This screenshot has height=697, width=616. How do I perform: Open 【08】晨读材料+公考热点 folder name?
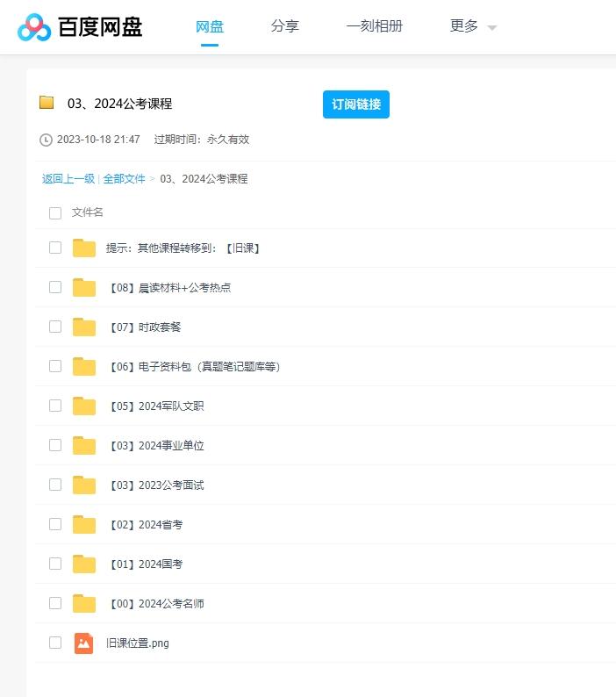(168, 288)
